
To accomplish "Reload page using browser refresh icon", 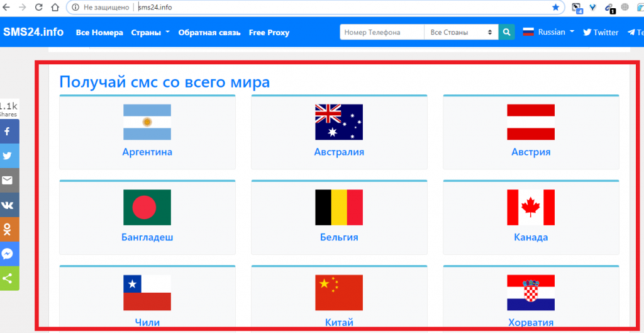I will coord(39,8).
